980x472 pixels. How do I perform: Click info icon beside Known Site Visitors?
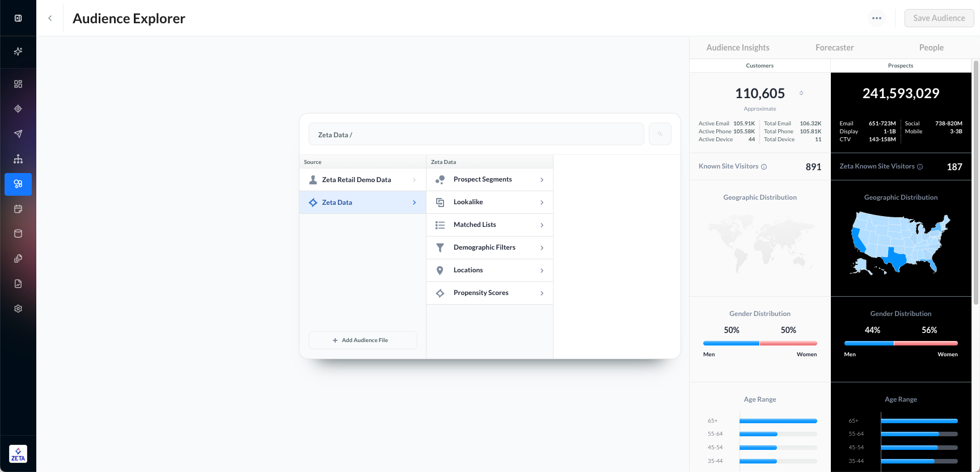coord(764,167)
